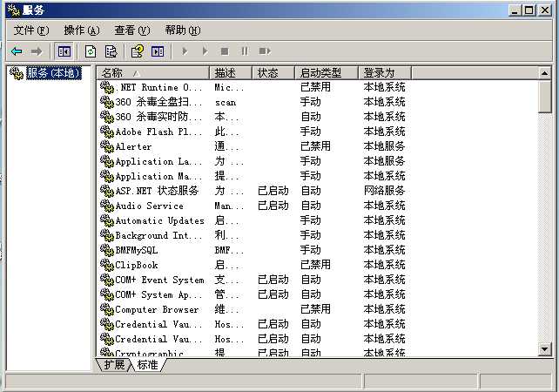Screen dimensions: 559x392
Task: Click the Forward arrow toolbar icon
Action: pyautogui.click(x=37, y=51)
